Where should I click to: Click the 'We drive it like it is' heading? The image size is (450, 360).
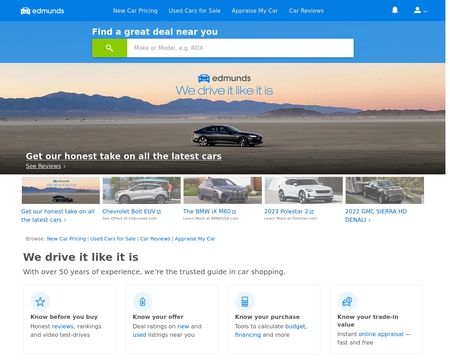pos(81,257)
